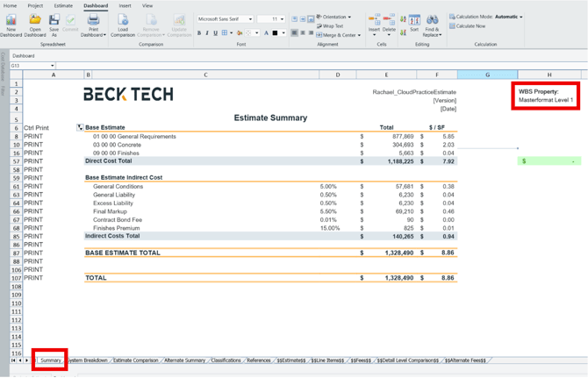Select the green highlighted cell in column H
The height and width of the screenshot is (378, 588).
[x=549, y=161]
